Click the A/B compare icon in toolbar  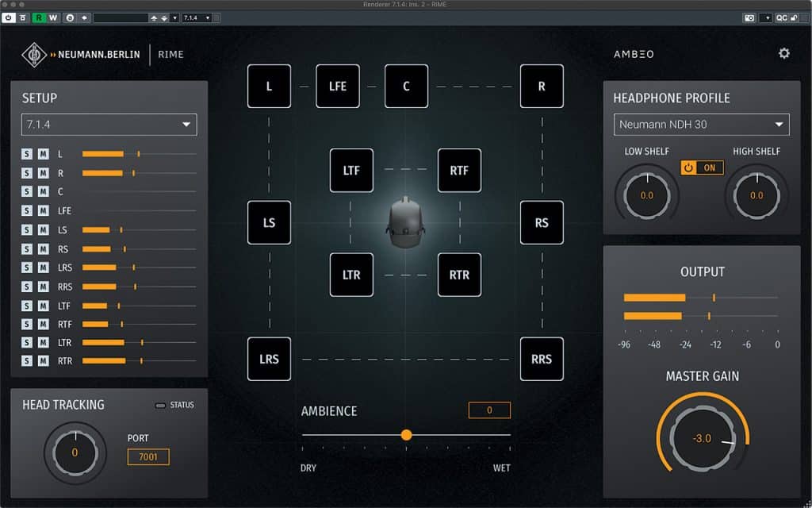[70, 18]
